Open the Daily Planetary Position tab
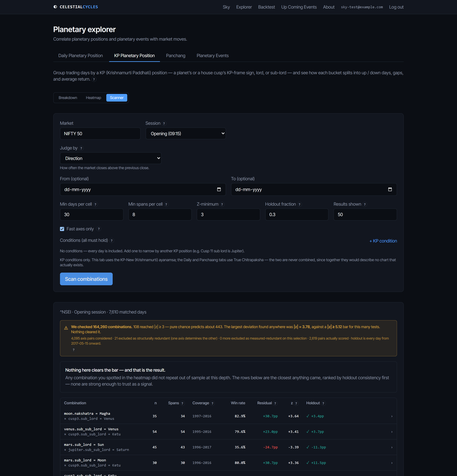 click(x=81, y=56)
